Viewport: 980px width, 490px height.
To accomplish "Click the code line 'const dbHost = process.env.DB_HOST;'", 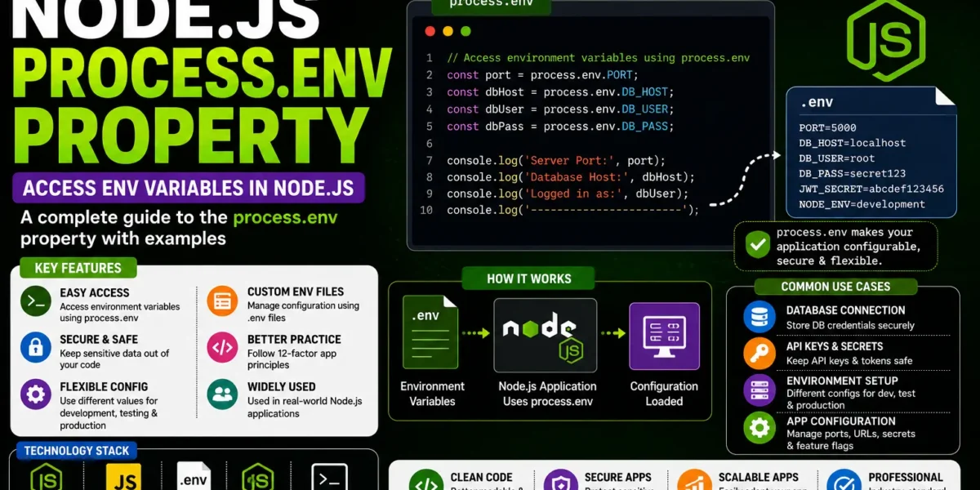I will 561,92.
